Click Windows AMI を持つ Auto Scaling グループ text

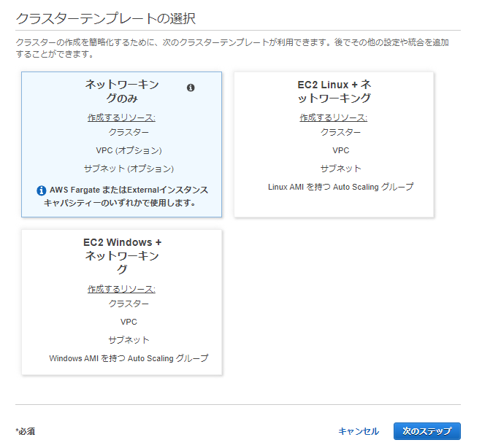point(129,358)
